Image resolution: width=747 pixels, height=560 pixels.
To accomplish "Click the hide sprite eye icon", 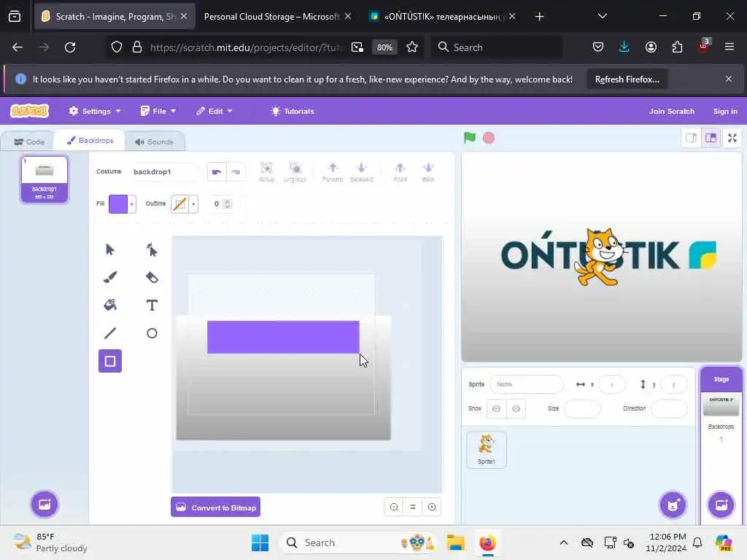I will tap(516, 408).
